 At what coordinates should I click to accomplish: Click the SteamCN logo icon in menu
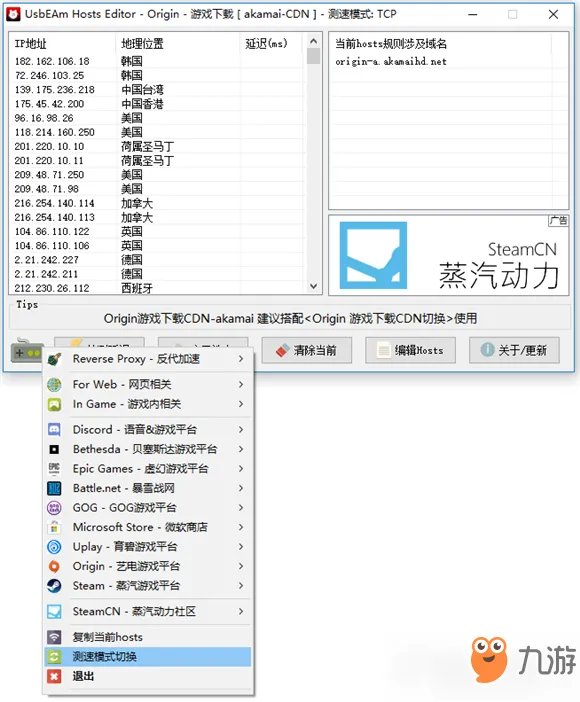54,612
